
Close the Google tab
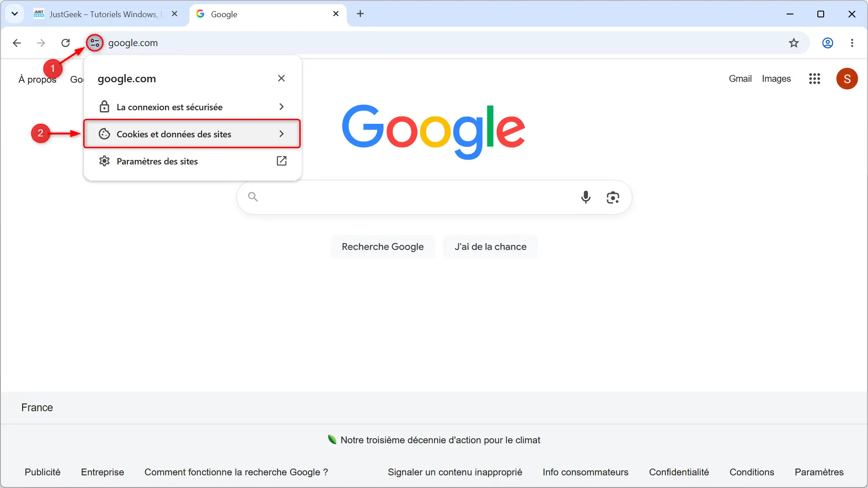point(336,14)
